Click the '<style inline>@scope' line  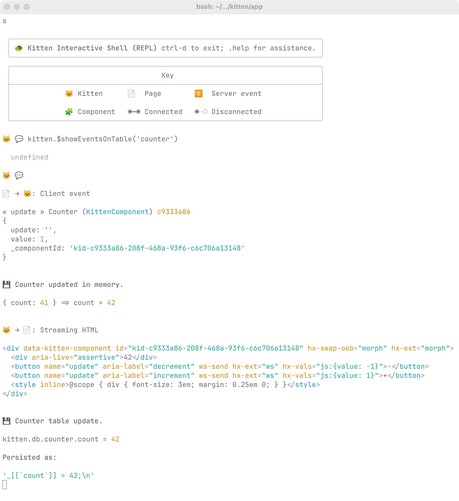point(165,385)
